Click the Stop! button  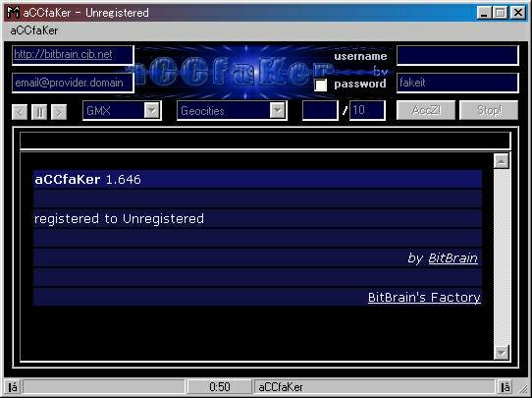[x=489, y=110]
